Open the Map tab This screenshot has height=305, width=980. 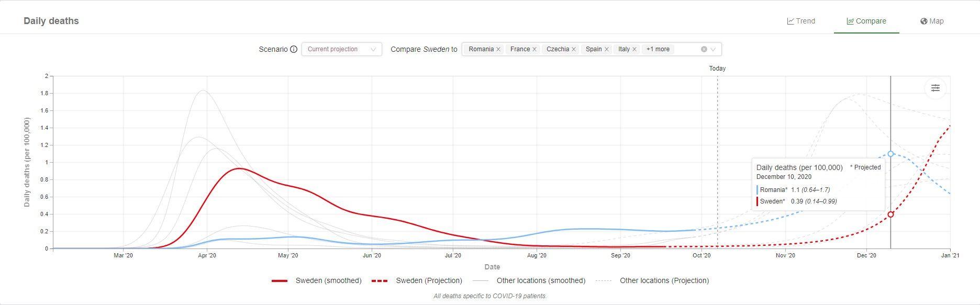[x=932, y=21]
